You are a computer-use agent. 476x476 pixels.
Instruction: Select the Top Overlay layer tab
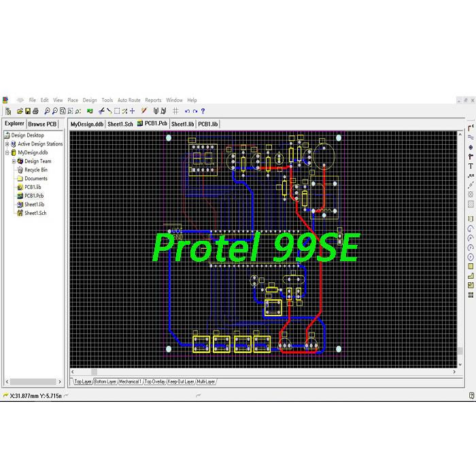(155, 381)
